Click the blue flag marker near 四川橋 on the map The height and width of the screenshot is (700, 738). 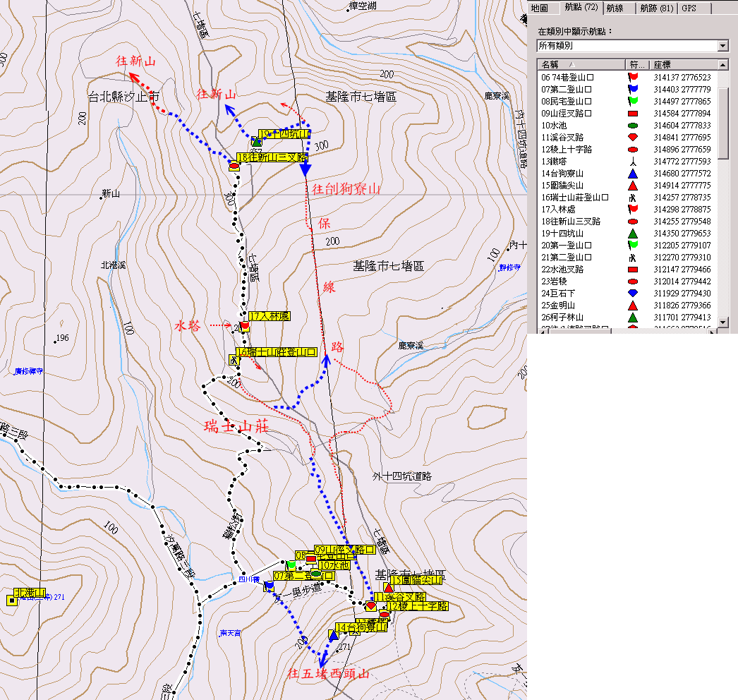pos(269,585)
